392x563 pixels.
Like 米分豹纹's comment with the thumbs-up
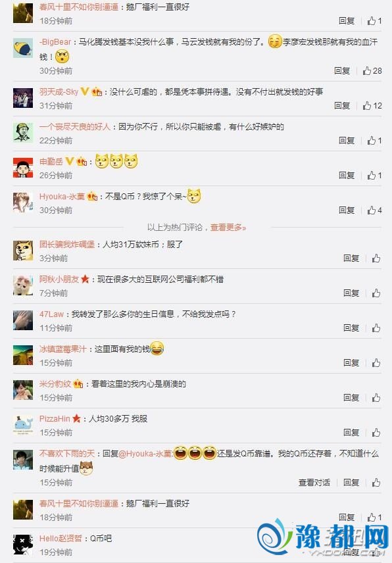click(x=376, y=397)
